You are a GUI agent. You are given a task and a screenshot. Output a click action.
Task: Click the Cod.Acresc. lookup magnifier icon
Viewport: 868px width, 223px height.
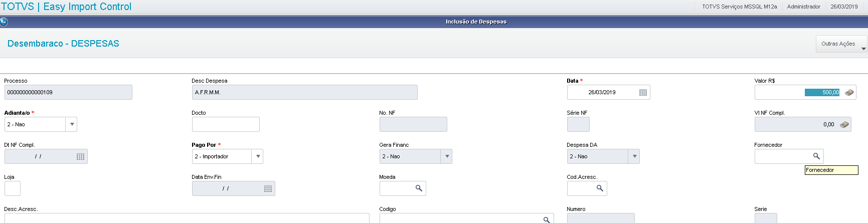coord(599,188)
